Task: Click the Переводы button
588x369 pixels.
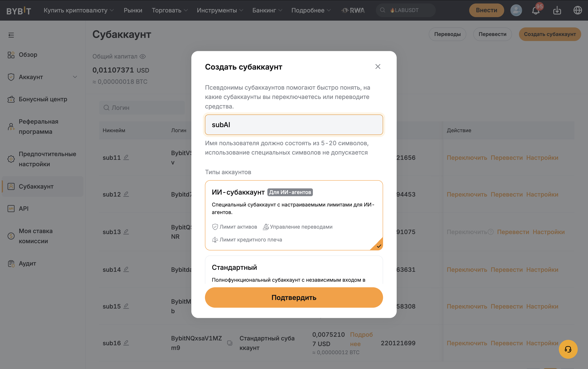Action: tap(447, 34)
